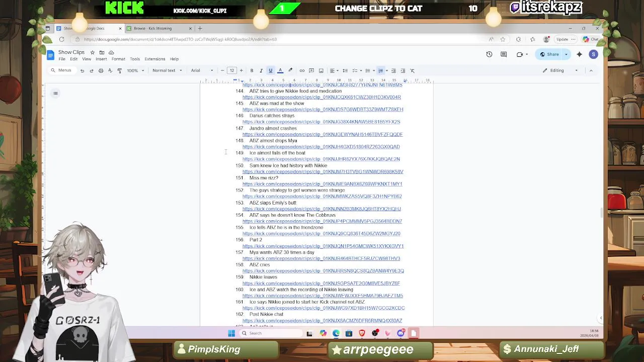Insert image from the toolbar
Viewport: 644px width, 362px height.
321,70
